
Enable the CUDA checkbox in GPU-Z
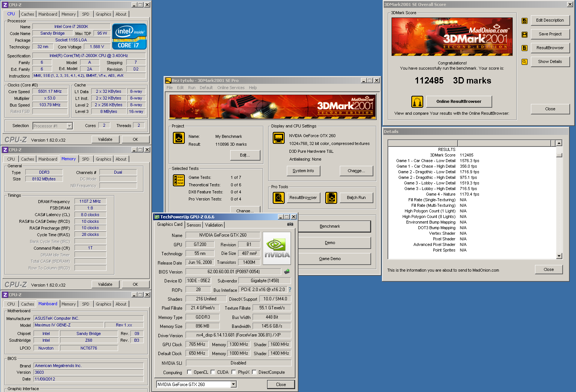click(x=213, y=372)
